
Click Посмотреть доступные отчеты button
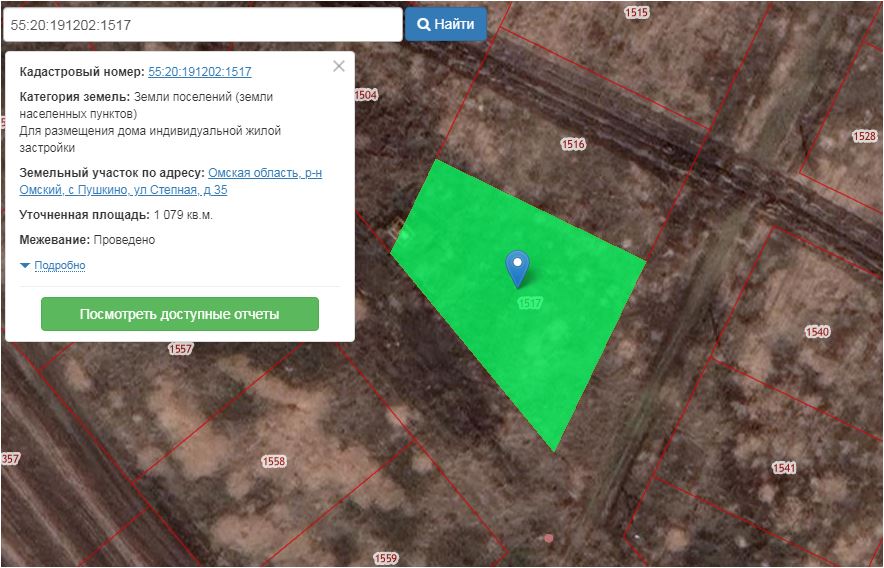click(x=180, y=314)
